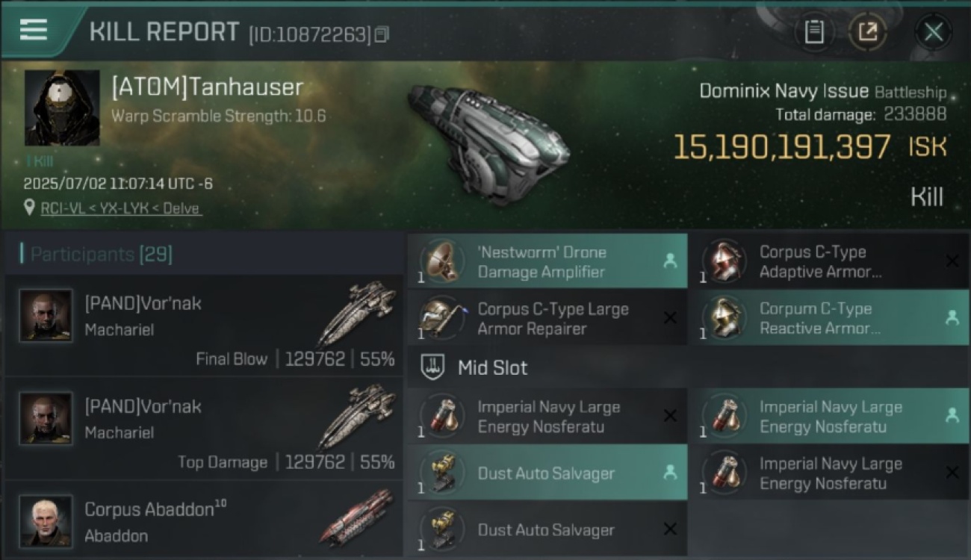Open the RCI-VL location link
Screen dimensions: 971x560
coord(120,208)
